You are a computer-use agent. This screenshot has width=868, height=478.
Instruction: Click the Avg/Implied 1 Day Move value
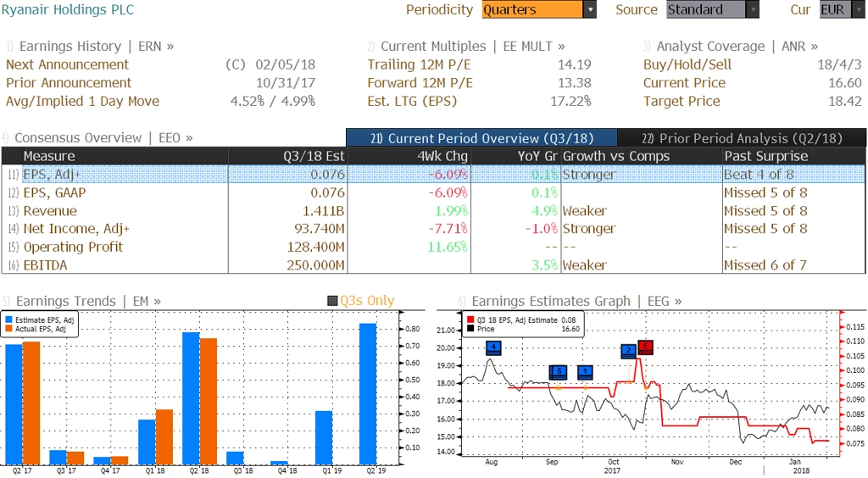(273, 101)
